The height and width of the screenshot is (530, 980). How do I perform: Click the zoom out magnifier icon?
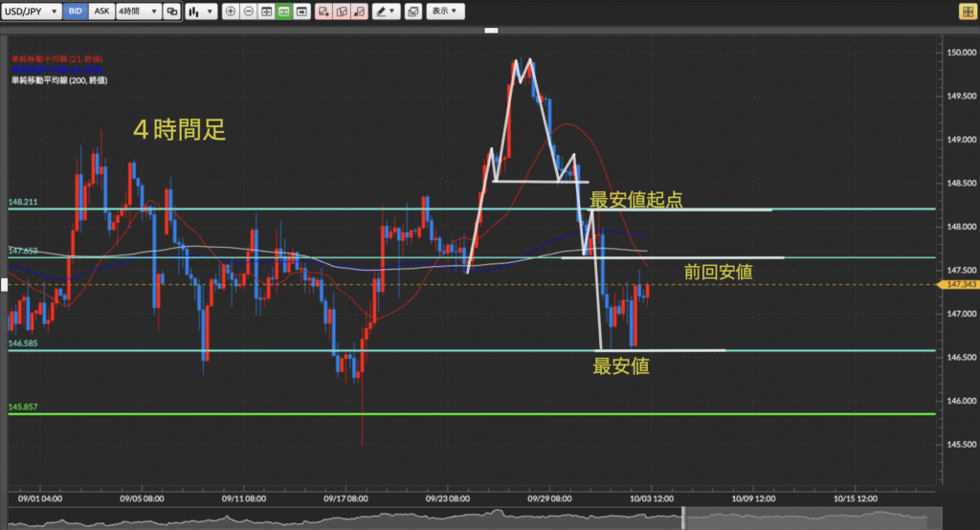pos(248,11)
